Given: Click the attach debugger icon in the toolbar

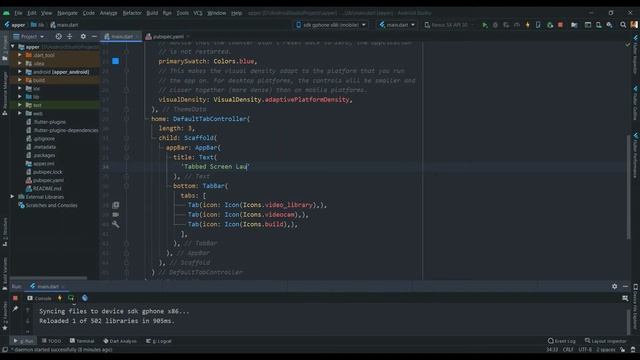Looking at the screenshot, I should coord(549,25).
